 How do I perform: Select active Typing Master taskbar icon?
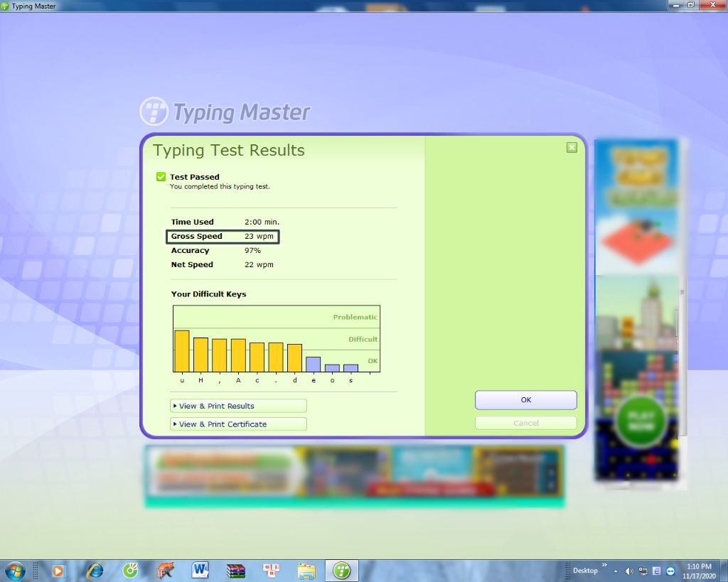(341, 571)
